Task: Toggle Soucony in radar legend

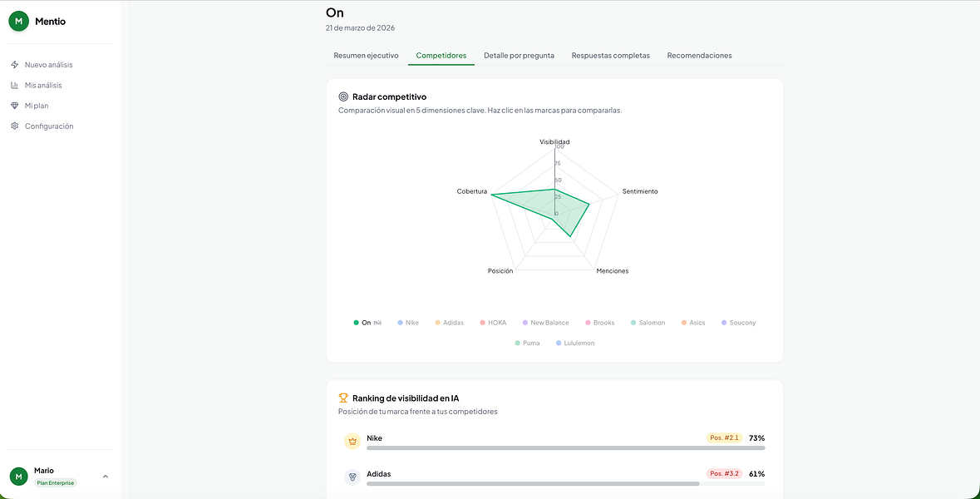Action: click(738, 323)
